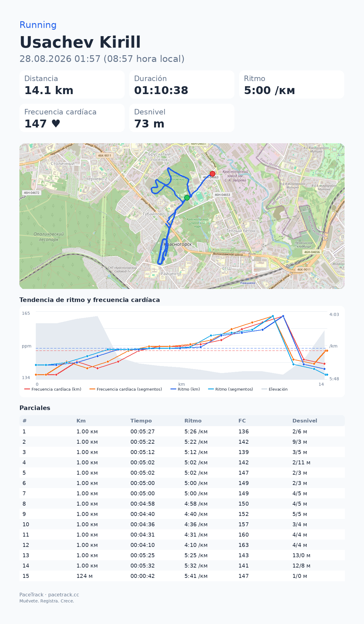Open the Desnivel 73 m card
This screenshot has width=364, height=624.
[182, 118]
